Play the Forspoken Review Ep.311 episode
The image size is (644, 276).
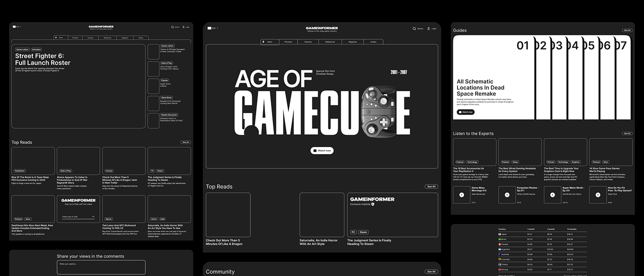click(507, 195)
